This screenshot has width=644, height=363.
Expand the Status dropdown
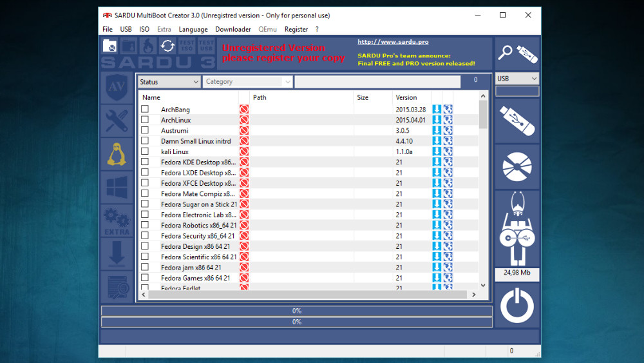click(x=169, y=82)
